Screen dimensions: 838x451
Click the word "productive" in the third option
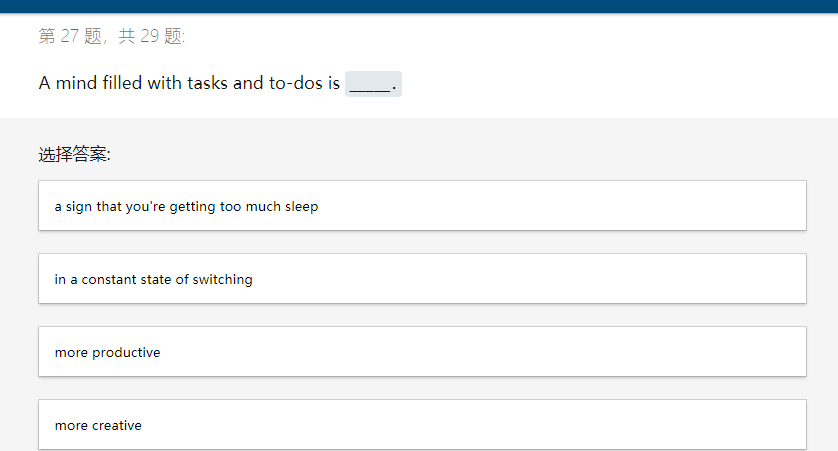(x=126, y=353)
